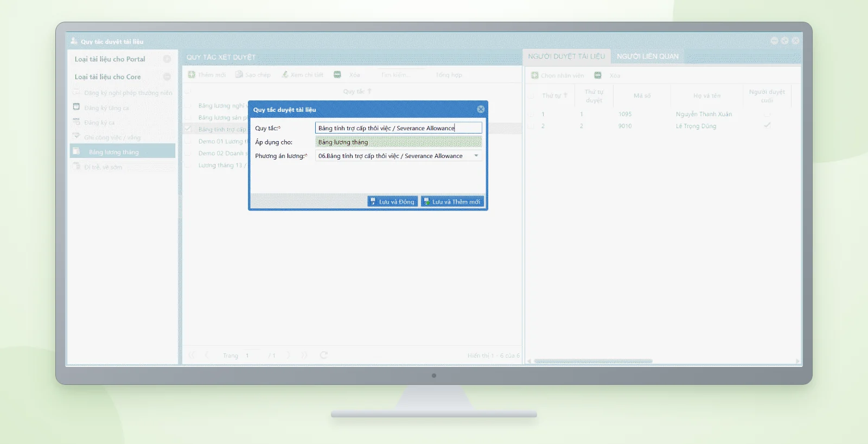The width and height of the screenshot is (868, 444).
Task: Click the horizontal scrollbar in the approvers panel
Action: tap(593, 361)
